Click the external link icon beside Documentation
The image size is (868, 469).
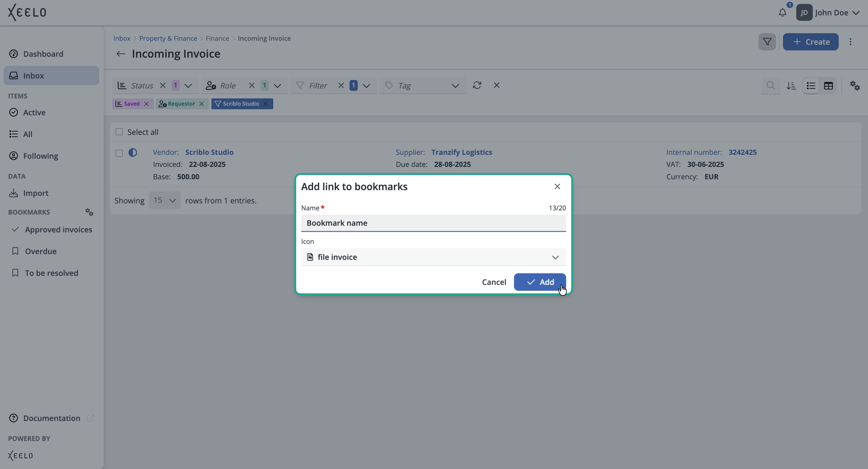[x=90, y=418]
